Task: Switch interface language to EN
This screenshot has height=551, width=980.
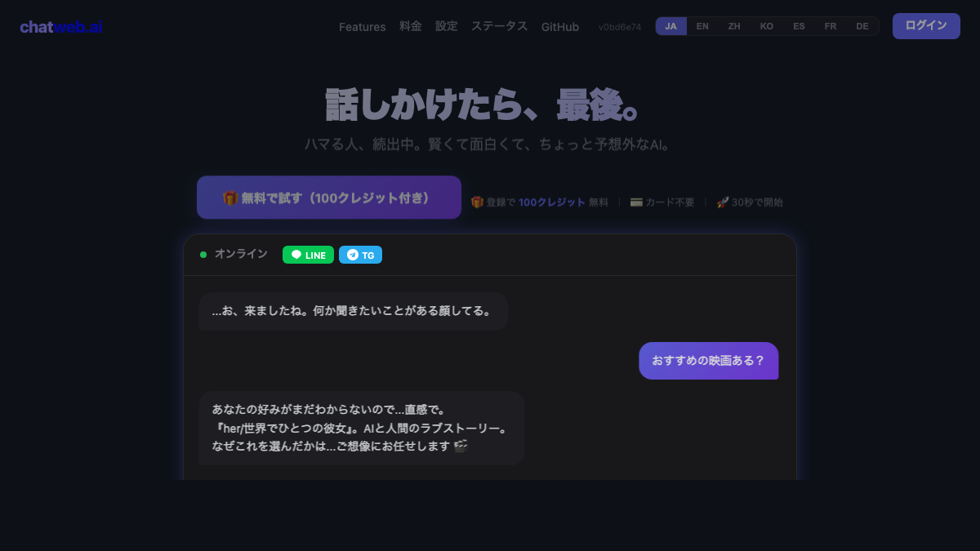Action: 702,25
